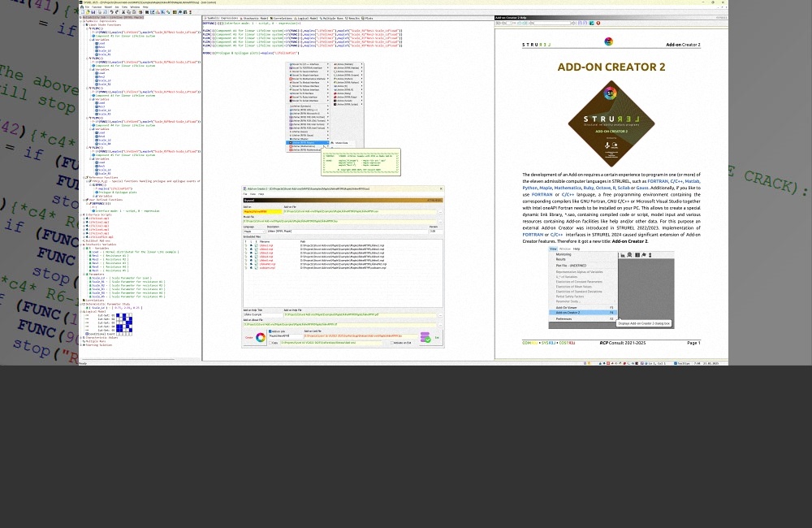Click the costsam.mpl filename in Embedded Files

(267, 268)
